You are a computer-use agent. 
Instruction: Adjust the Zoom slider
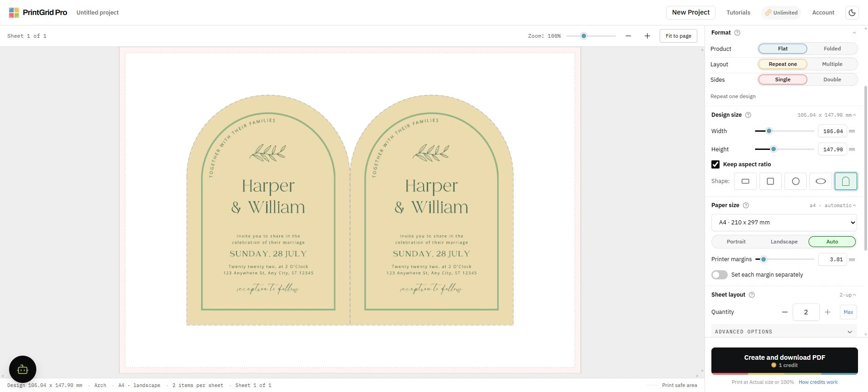coord(592,36)
